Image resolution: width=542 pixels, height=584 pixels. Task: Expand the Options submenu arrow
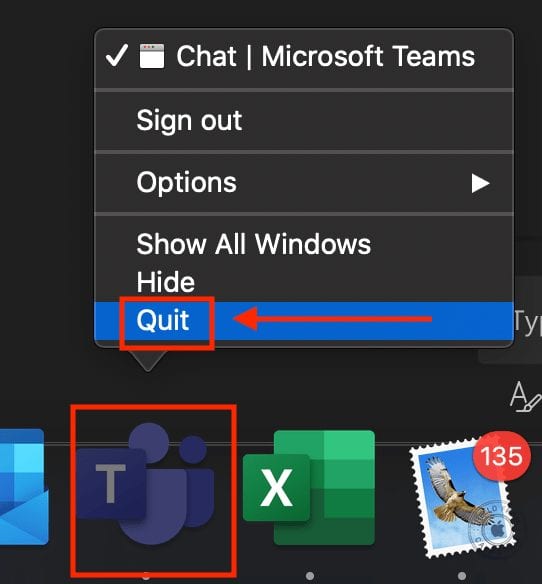click(480, 183)
